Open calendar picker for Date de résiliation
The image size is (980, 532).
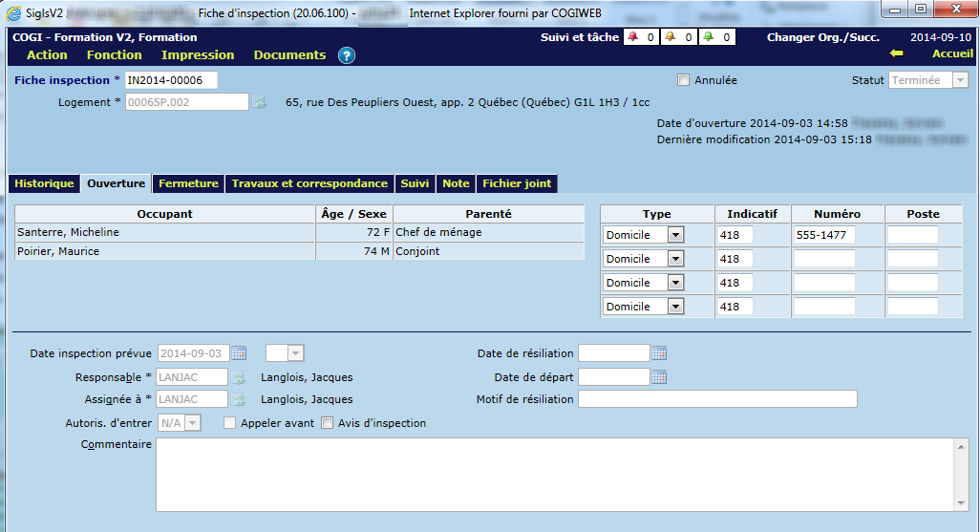click(659, 353)
